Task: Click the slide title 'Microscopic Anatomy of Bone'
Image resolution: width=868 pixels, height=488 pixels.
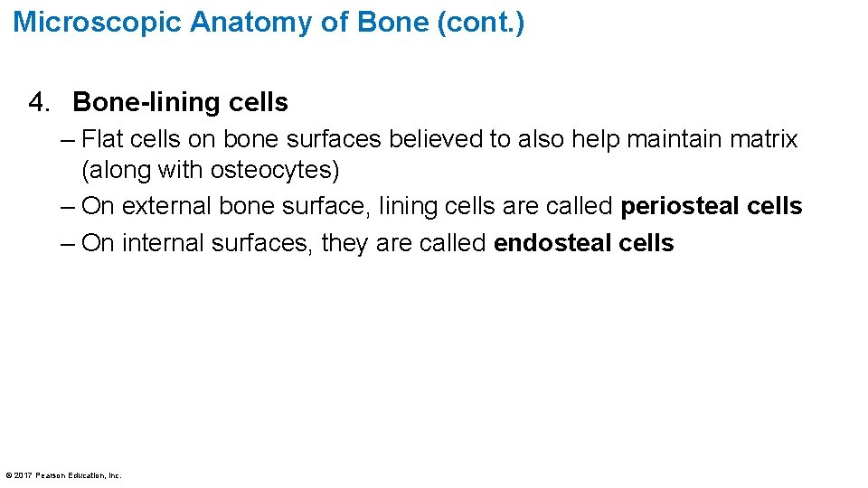Action: coord(269,23)
